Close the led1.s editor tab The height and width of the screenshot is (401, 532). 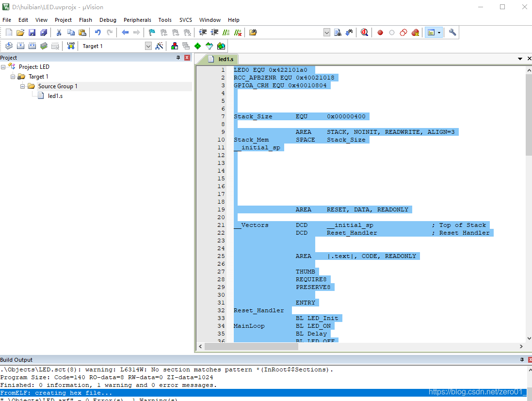tap(529, 59)
